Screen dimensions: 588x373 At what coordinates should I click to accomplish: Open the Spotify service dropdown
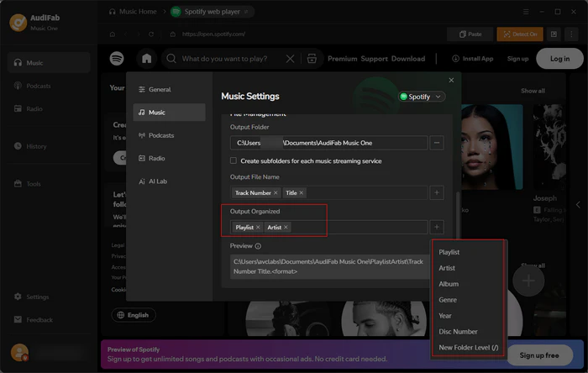click(422, 97)
